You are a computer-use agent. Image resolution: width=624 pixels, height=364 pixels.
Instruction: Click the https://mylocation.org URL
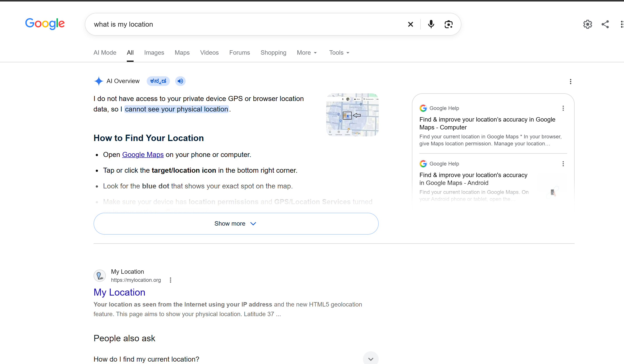136,280
